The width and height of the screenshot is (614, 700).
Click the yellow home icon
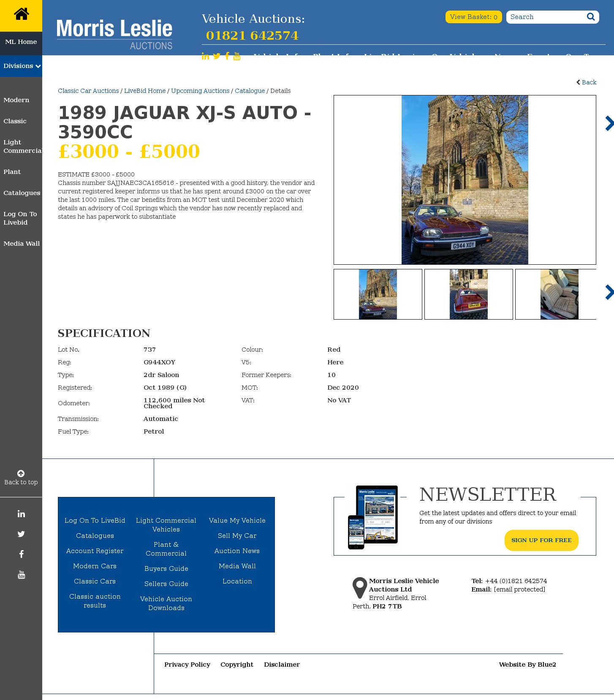[21, 15]
